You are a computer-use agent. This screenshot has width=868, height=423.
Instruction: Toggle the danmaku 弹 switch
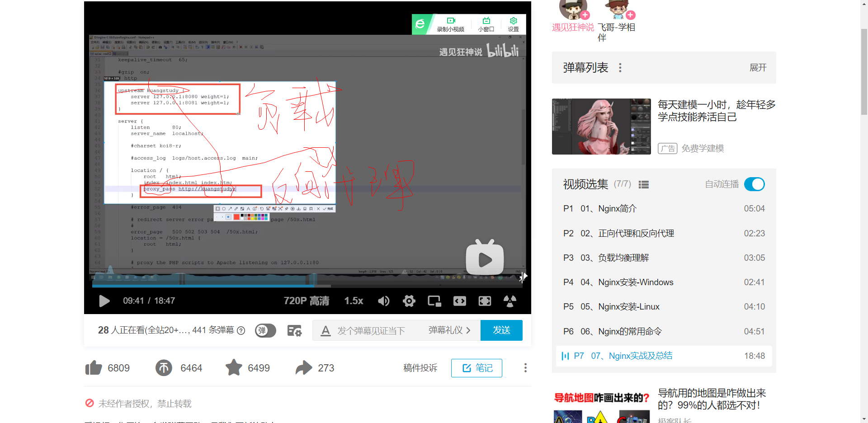coord(265,330)
